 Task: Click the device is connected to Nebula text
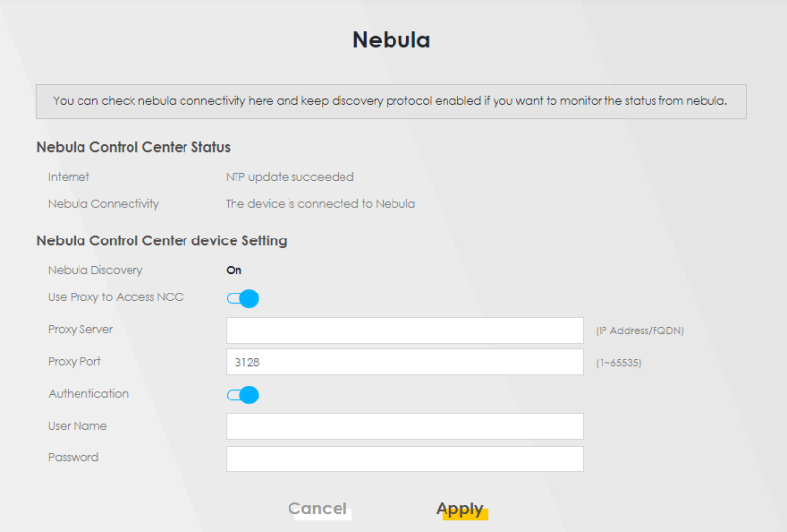(320, 204)
